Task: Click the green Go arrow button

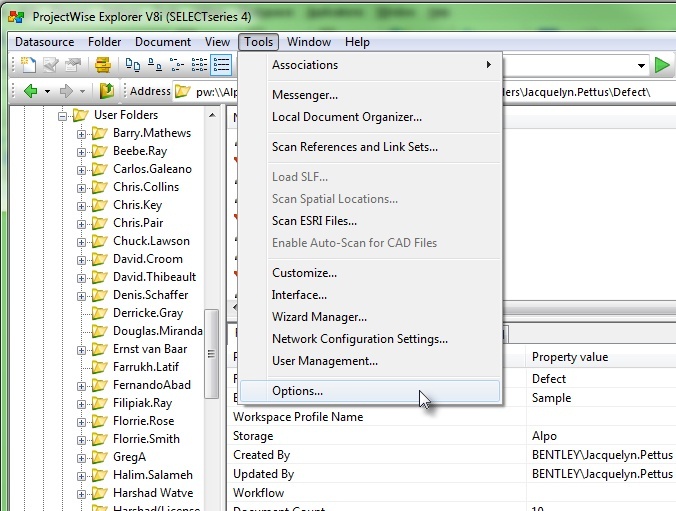Action: 662,65
